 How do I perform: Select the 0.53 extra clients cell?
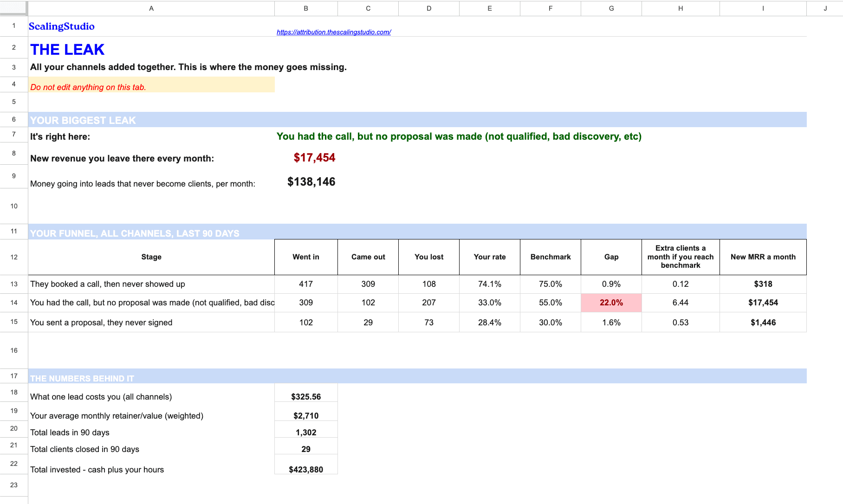(681, 322)
